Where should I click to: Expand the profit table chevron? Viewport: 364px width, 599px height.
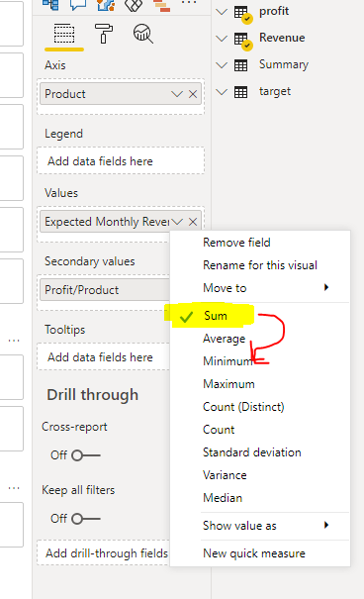click(222, 12)
